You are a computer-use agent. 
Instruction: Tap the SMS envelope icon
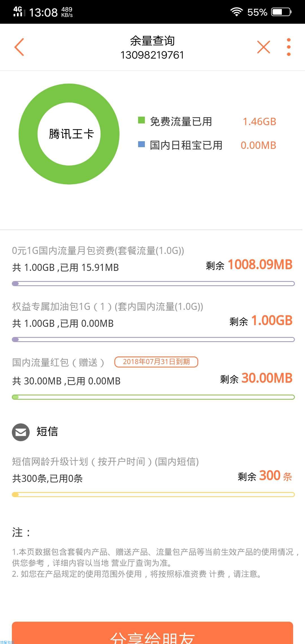click(21, 432)
